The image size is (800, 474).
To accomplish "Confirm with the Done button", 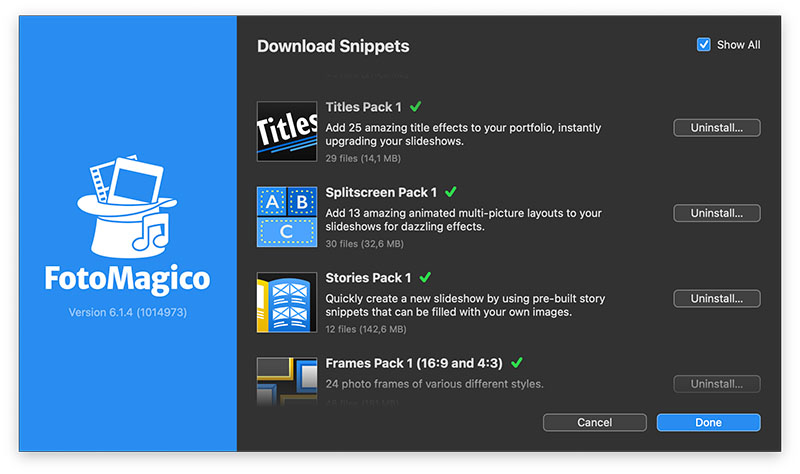I will (709, 422).
